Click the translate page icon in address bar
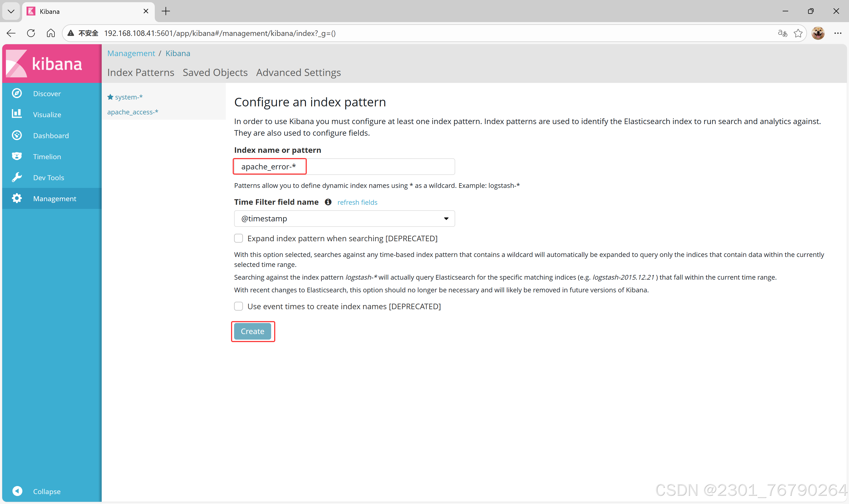The image size is (849, 504). pos(782,33)
